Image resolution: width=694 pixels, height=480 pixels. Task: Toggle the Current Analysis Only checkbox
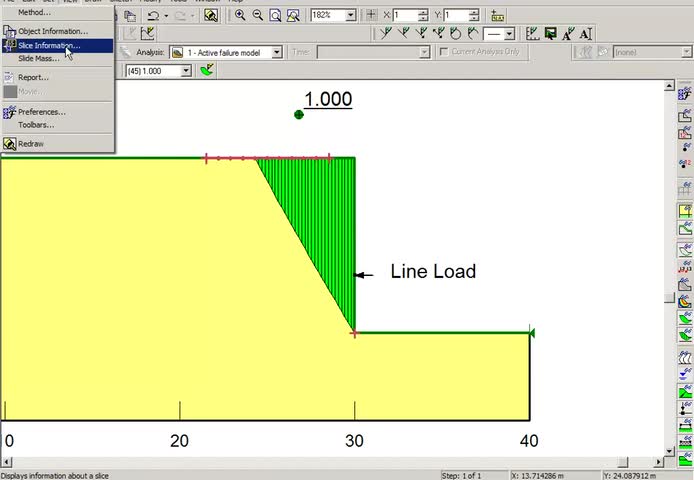pos(444,52)
